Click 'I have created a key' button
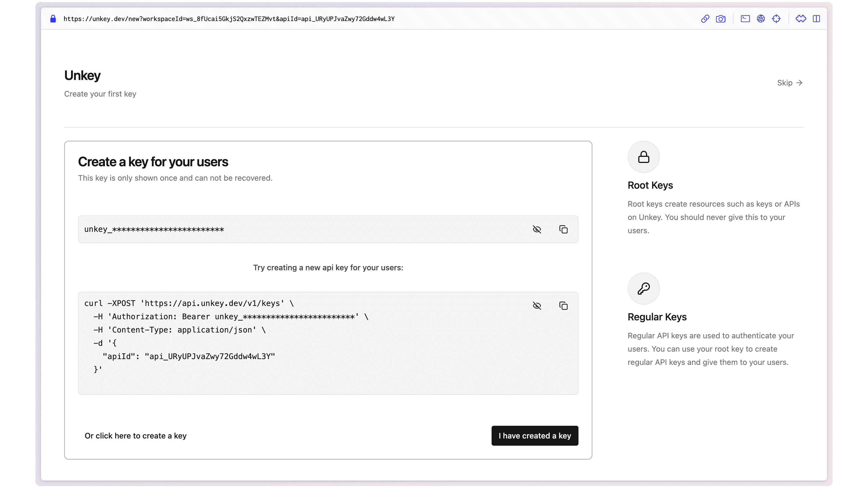 tap(535, 435)
